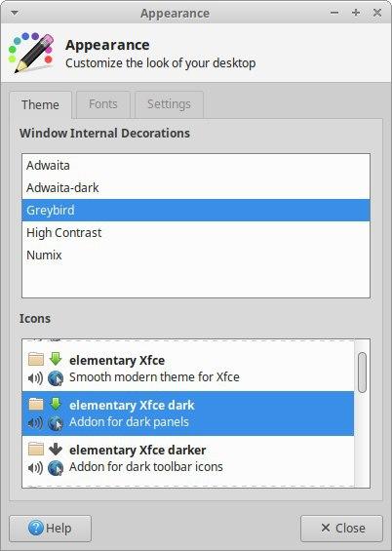The image size is (392, 551).
Task: Click the blue question mark Help icon
Action: tap(36, 528)
